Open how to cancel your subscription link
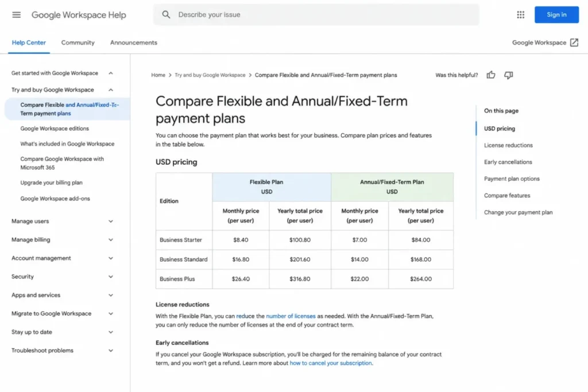588x392 pixels. (331, 363)
